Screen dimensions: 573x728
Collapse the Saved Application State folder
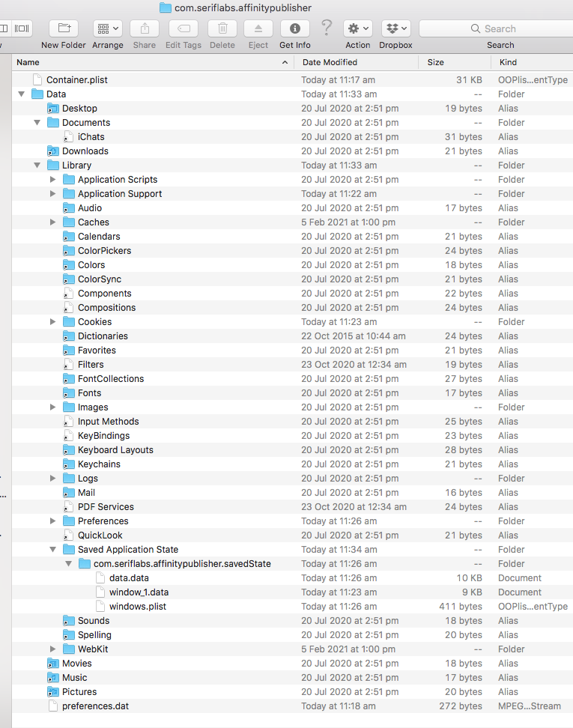pyautogui.click(x=53, y=550)
